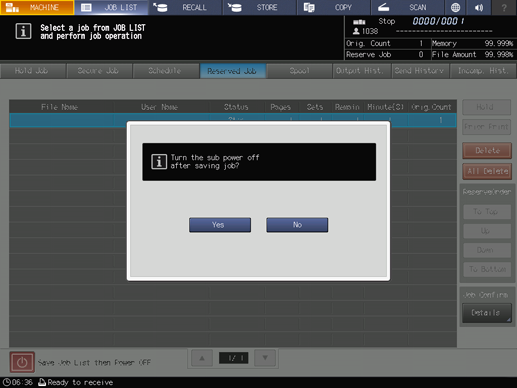Image resolution: width=517 pixels, height=388 pixels.
Task: Go to next page with down arrow
Action: pyautogui.click(x=265, y=358)
